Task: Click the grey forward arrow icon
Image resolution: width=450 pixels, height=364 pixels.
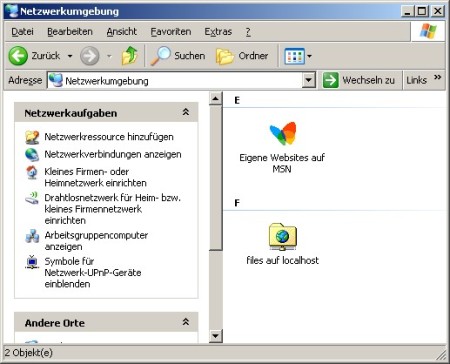Action: point(90,56)
